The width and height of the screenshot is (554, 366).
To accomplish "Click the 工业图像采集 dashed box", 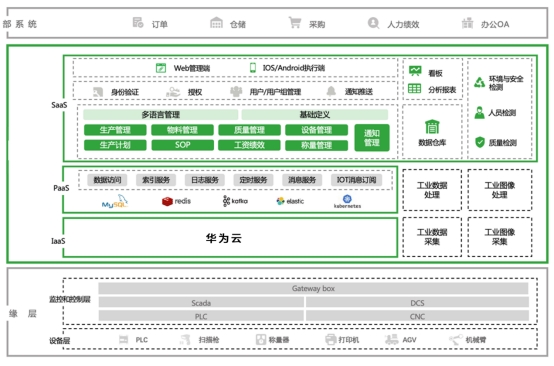I will [500, 237].
